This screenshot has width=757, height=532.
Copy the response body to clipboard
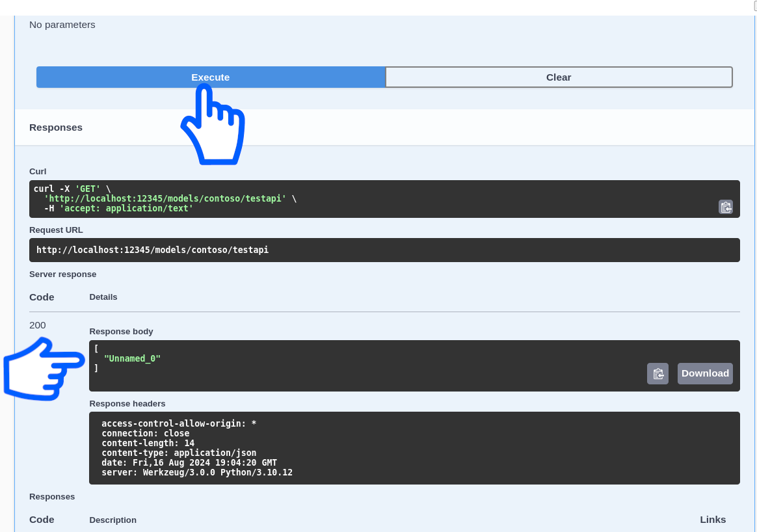657,373
